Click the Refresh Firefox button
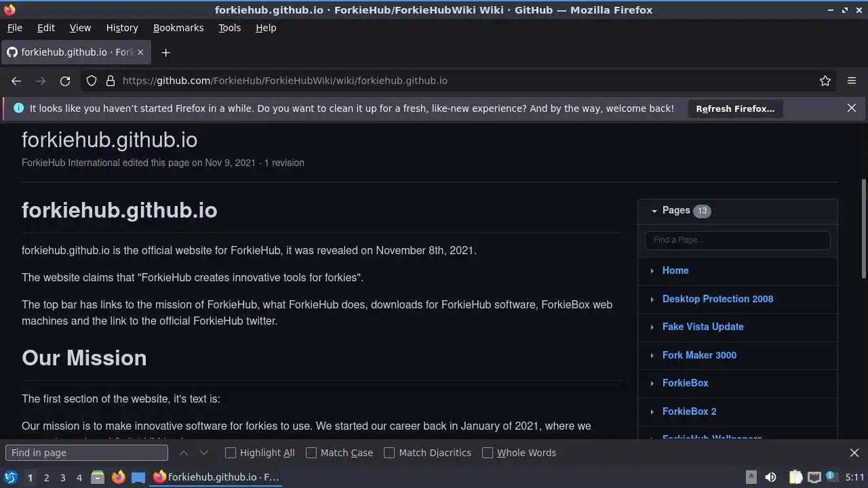 [x=735, y=108]
